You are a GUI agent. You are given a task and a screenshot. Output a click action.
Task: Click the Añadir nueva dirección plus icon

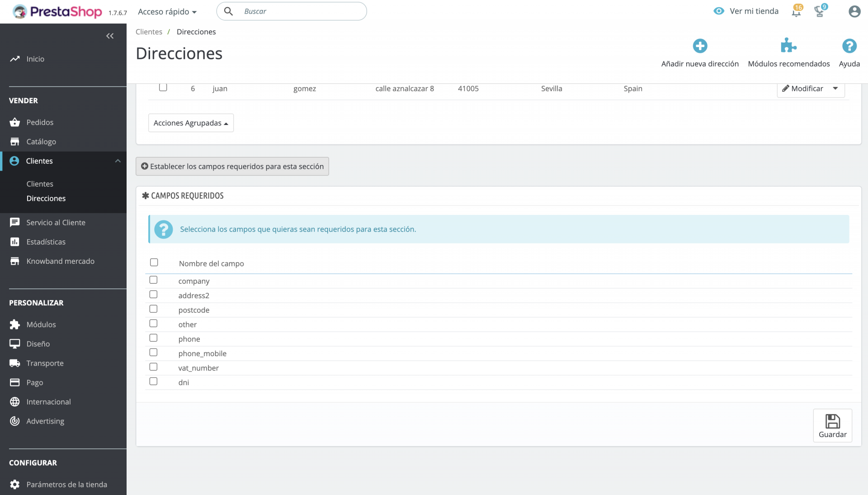pos(700,46)
